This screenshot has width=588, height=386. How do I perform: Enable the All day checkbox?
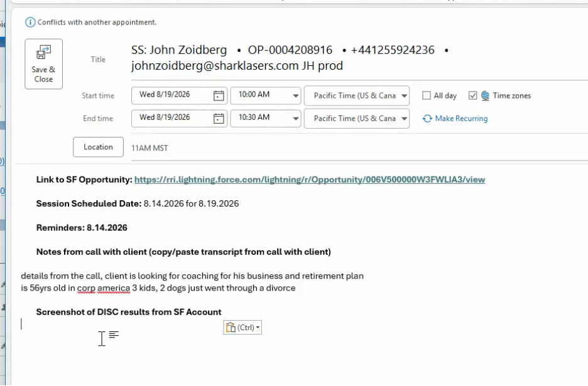click(427, 95)
